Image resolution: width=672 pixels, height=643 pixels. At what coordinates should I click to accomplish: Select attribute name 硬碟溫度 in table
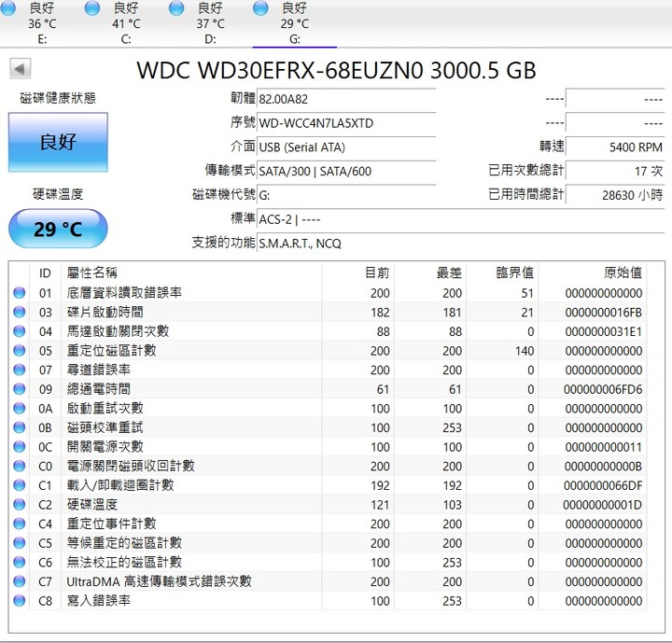92,505
